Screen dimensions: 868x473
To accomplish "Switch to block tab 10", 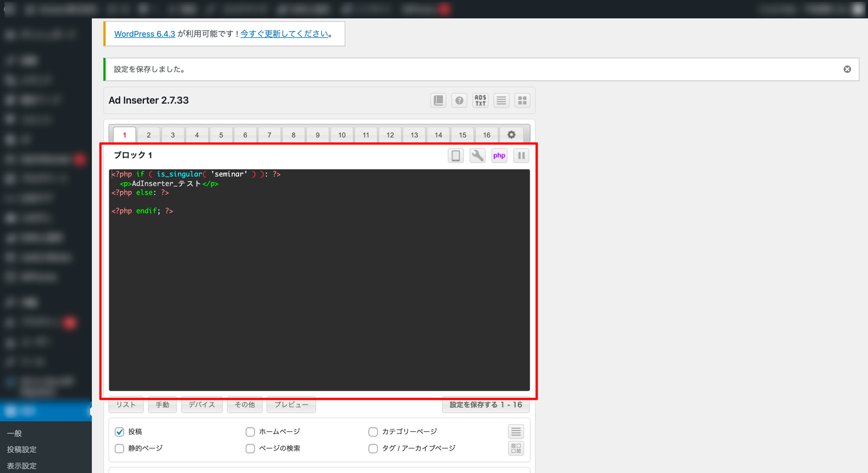I will 342,135.
